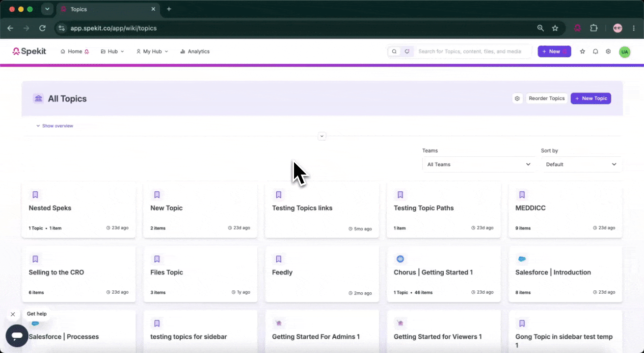Viewport: 644px width, 353px height.
Task: Close the Get help bubble
Action: pos(13,314)
